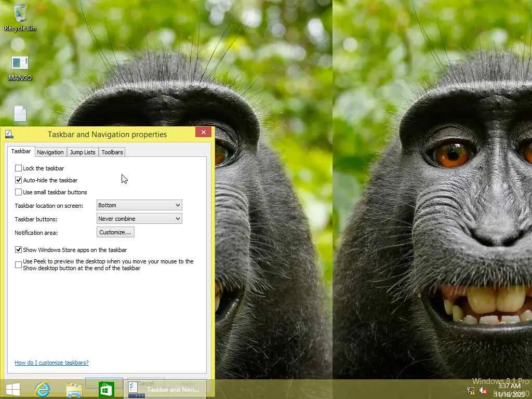Launch Internet Explorer from the taskbar
The image size is (532, 399).
click(43, 390)
